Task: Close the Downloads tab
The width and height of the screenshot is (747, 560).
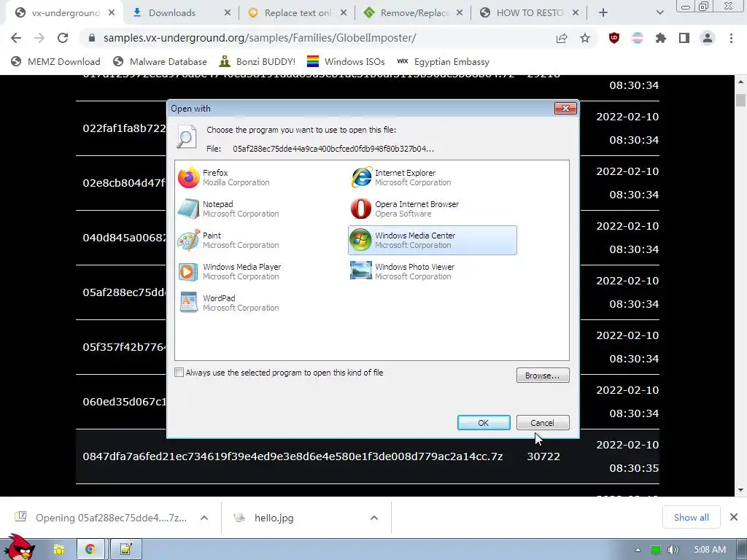Action: [x=228, y=13]
